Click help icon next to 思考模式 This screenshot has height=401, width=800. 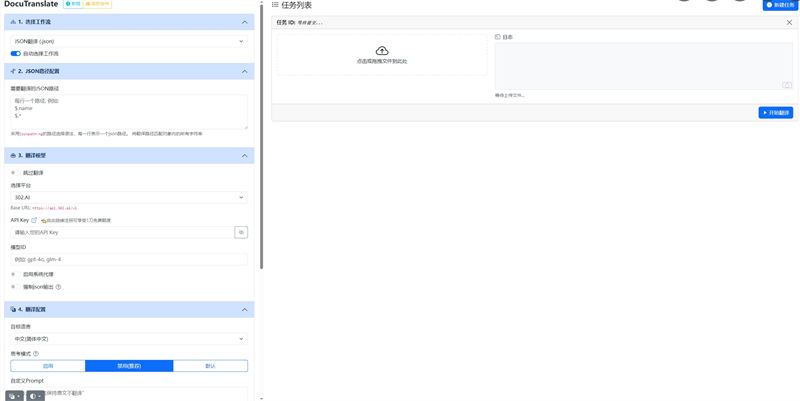click(36, 353)
